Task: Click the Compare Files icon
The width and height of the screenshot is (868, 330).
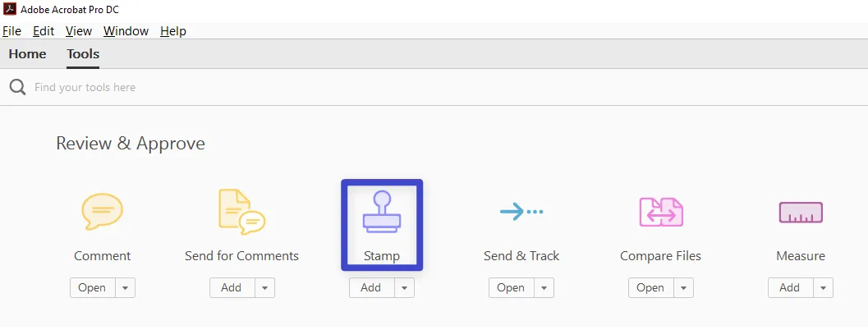Action: click(661, 213)
